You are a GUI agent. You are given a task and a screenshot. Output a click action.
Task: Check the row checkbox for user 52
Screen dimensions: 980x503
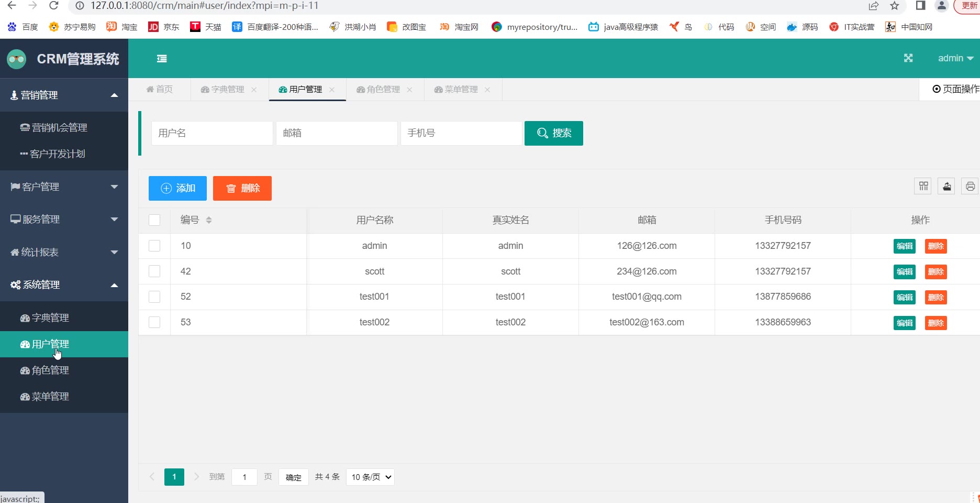click(x=154, y=297)
